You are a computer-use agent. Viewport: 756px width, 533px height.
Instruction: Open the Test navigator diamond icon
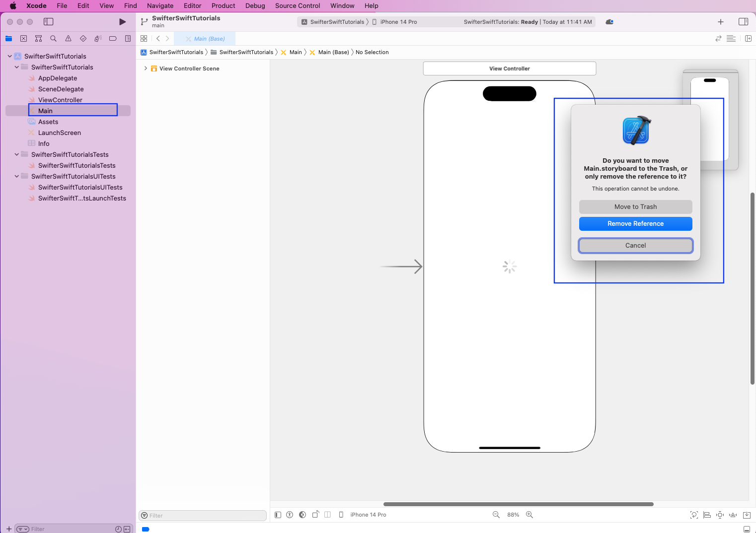(x=83, y=39)
